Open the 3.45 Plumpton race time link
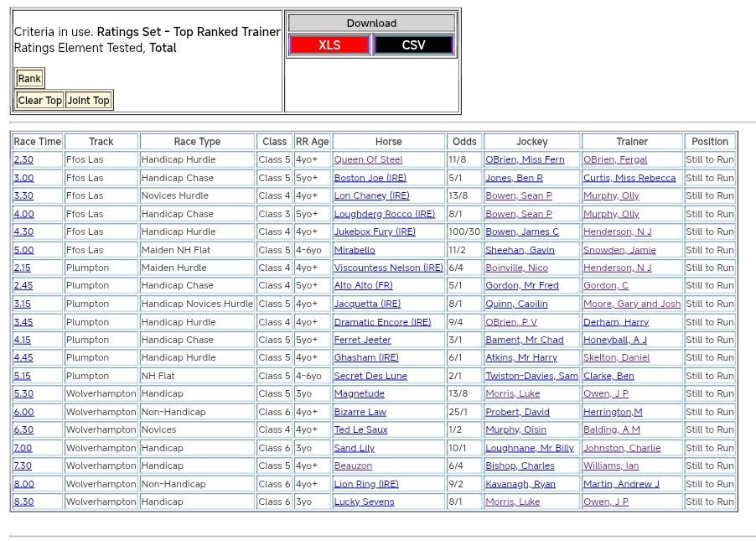Image resolution: width=756 pixels, height=541 pixels. point(23,322)
